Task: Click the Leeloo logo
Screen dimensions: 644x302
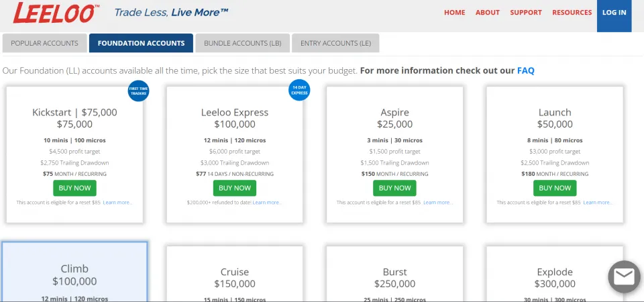Action: pyautogui.click(x=56, y=13)
